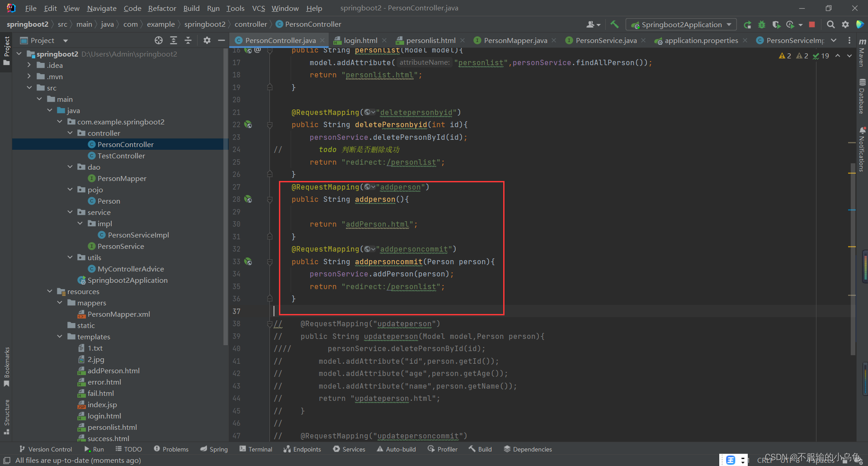
Task: Click the Build project hammer icon
Action: [x=614, y=24]
